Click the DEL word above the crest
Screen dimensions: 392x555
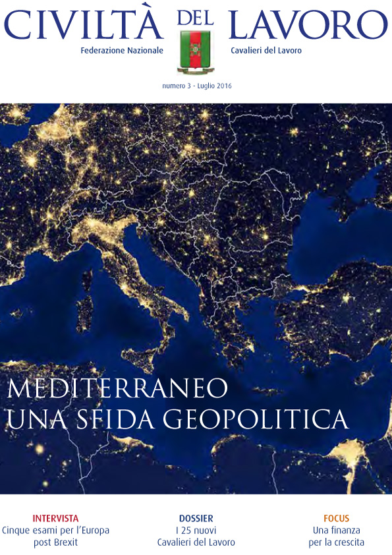pos(195,18)
